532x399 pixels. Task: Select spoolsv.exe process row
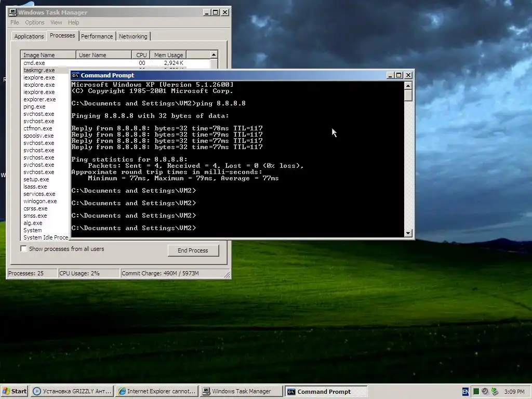point(46,136)
